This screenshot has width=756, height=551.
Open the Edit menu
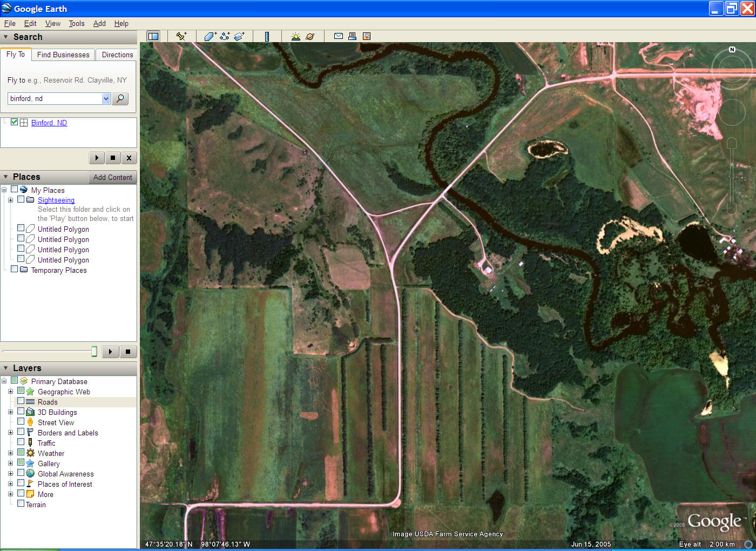(30, 23)
